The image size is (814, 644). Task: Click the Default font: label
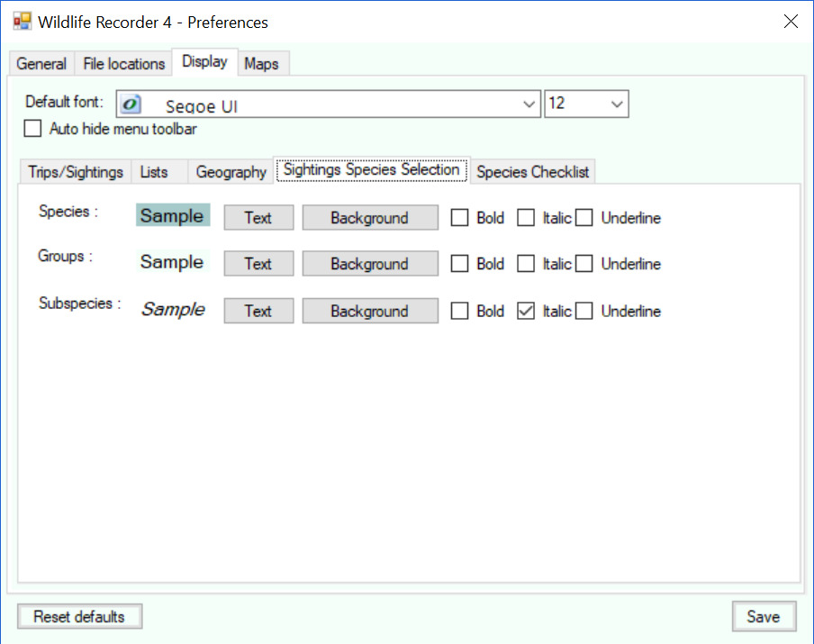(x=64, y=102)
